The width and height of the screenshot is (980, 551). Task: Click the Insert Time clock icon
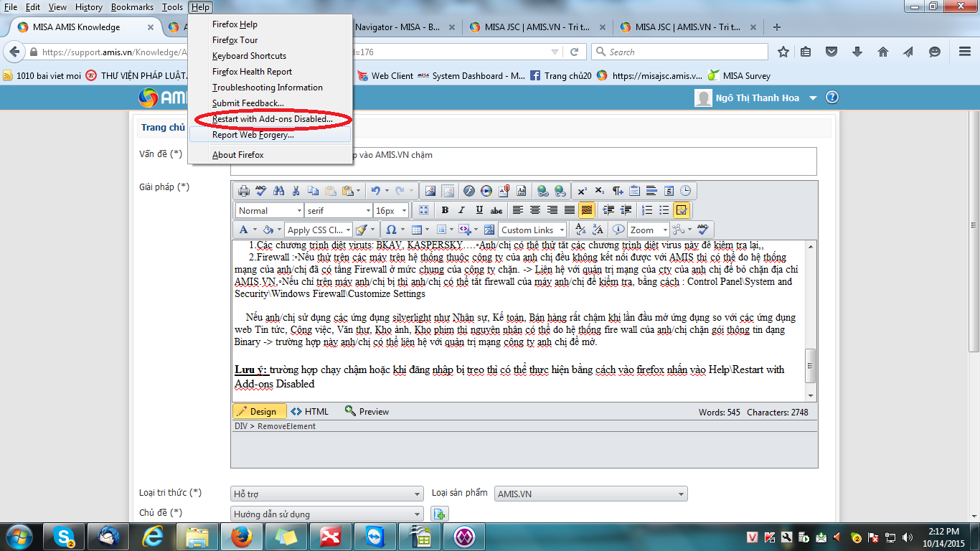tap(685, 191)
